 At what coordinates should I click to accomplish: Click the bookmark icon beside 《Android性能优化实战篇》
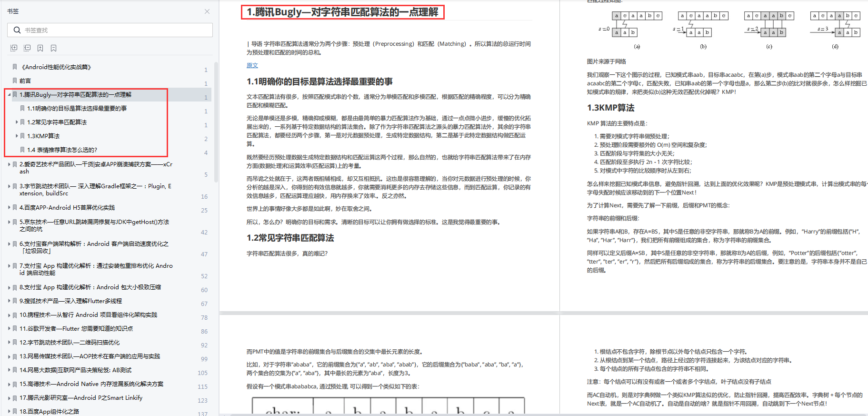(x=15, y=67)
